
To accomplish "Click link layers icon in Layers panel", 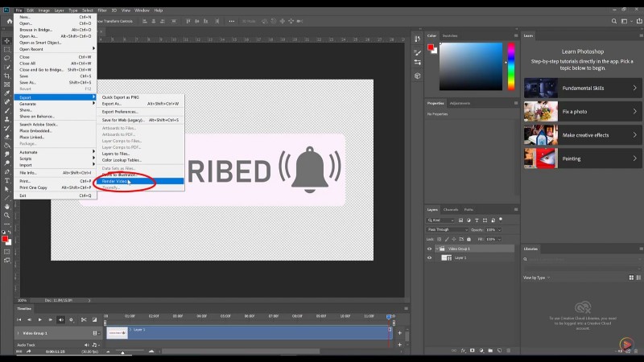I will click(454, 351).
